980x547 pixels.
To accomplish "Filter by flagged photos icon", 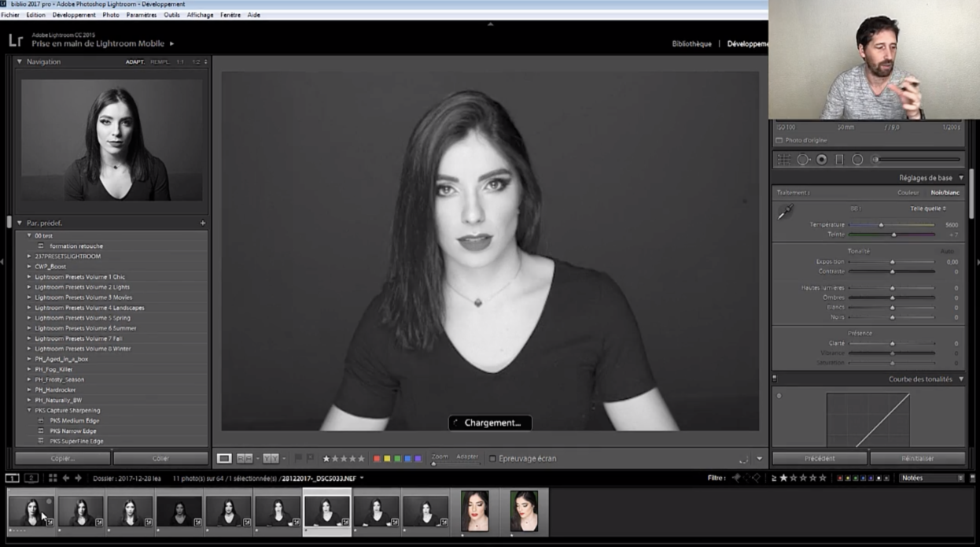I will [737, 478].
